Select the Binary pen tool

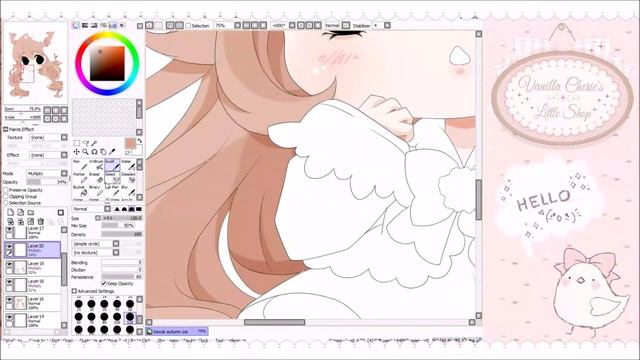pos(96,190)
